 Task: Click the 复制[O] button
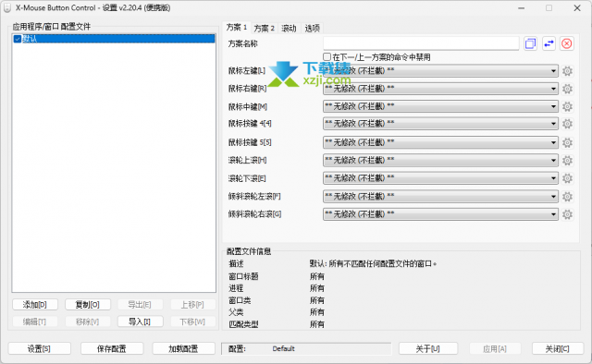(x=88, y=305)
